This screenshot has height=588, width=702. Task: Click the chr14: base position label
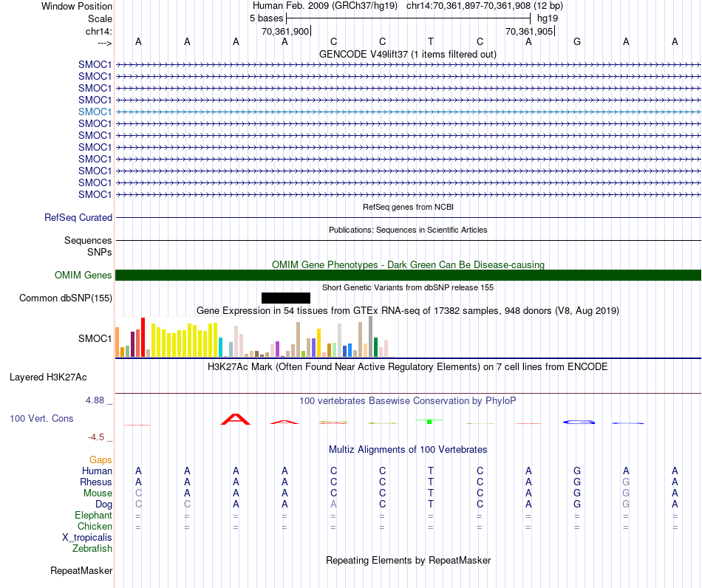pos(99,31)
